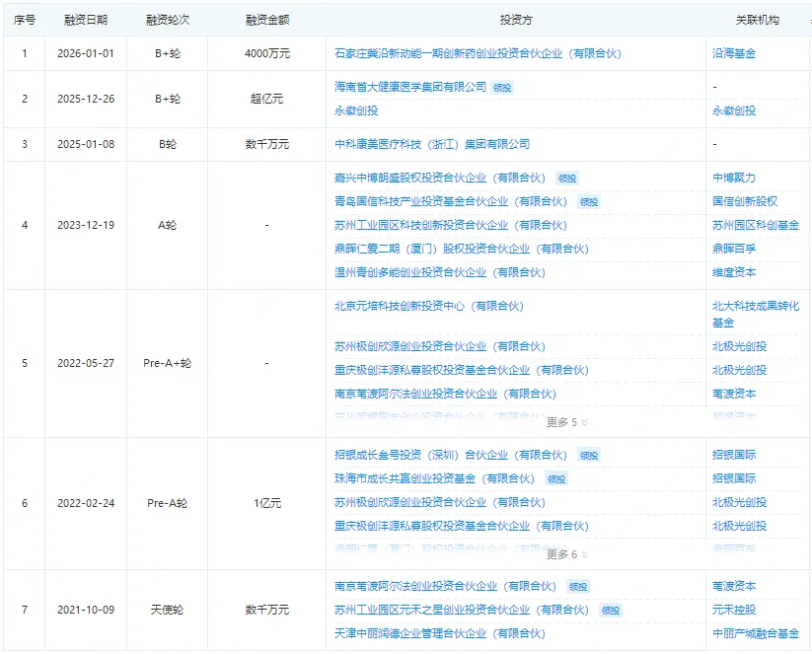The image size is (812, 654).
Task: Open 青岛国信科技产业投资基金合伙企业 link
Action: (x=451, y=201)
